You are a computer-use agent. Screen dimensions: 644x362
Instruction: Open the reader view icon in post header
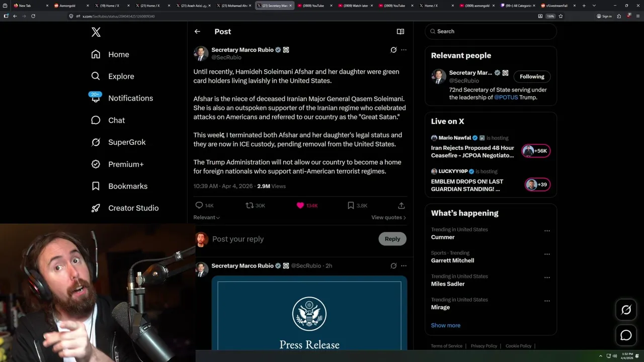pos(400,31)
